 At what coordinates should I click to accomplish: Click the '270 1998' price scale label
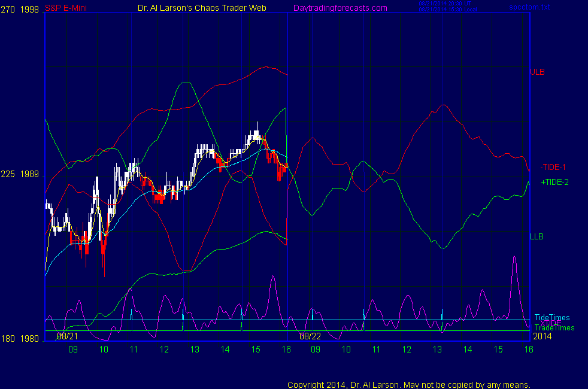(20, 10)
